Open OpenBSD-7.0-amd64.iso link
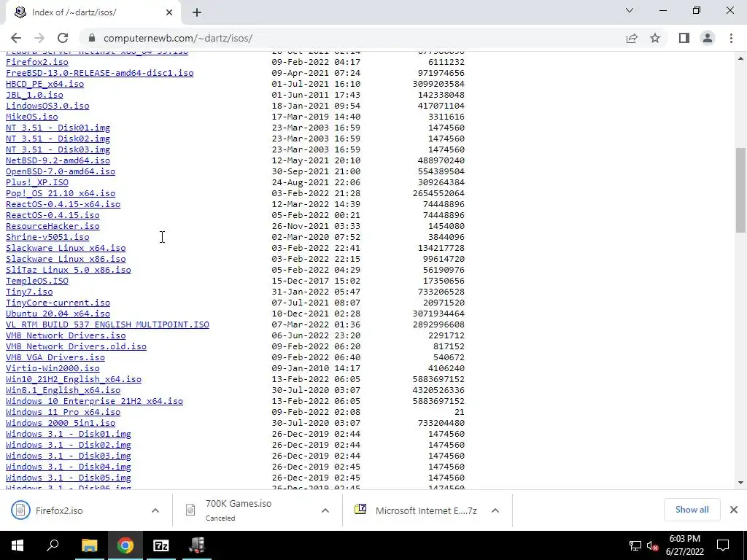The width and height of the screenshot is (747, 560). 61,171
